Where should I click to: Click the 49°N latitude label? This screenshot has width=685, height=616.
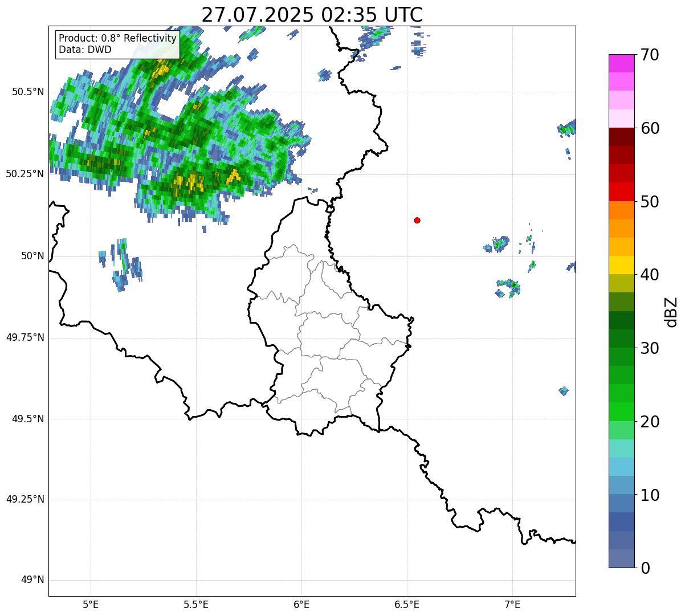tap(32, 580)
